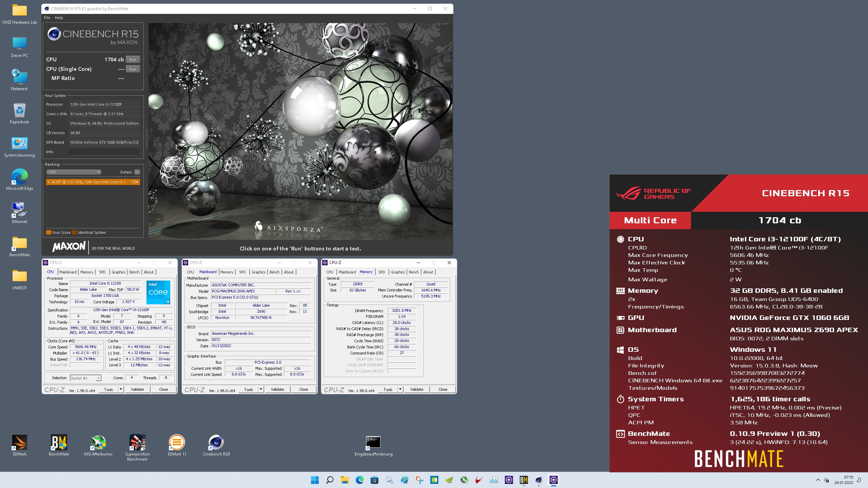Open the Netzwerk desktop icon
868x488 pixels.
tap(19, 80)
